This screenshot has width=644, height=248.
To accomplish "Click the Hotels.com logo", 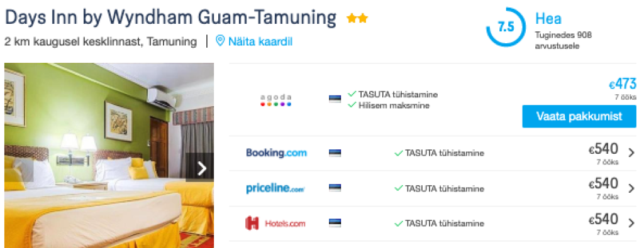I will [x=275, y=224].
